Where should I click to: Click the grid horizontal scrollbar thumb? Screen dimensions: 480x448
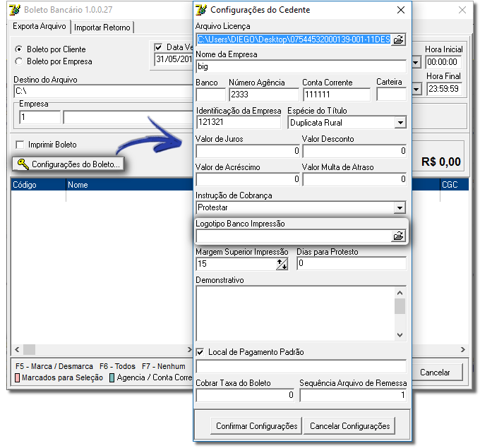(x=30, y=349)
